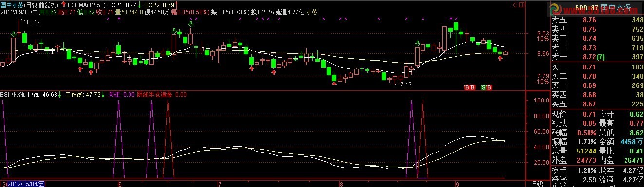The image size is (644, 187).
Task: Select the red B B signal marker
Action: (x=470, y=87)
